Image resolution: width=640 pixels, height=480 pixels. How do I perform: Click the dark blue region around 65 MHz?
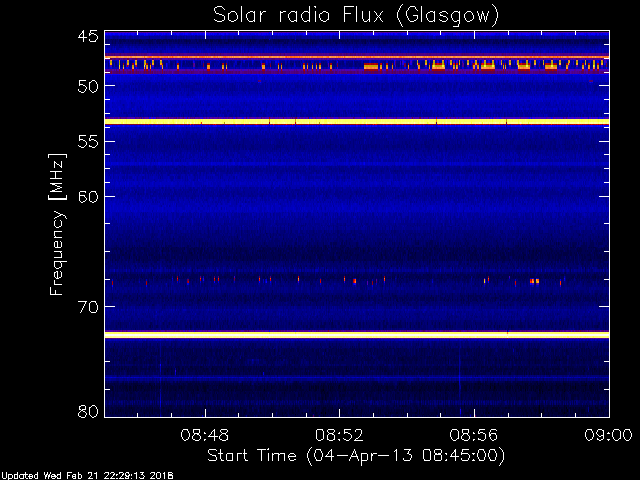click(x=357, y=252)
